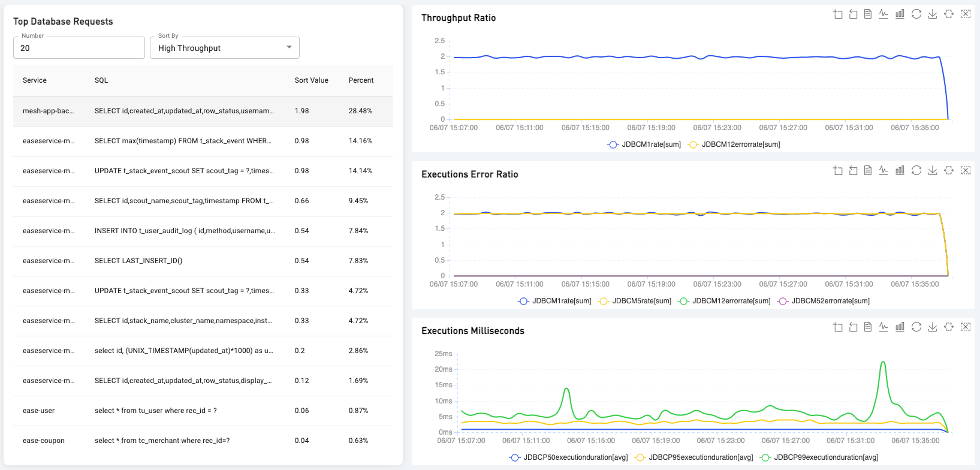980x470 pixels.
Task: Enable horizontal brush selection on Throughput Ratio
Action: (x=949, y=14)
